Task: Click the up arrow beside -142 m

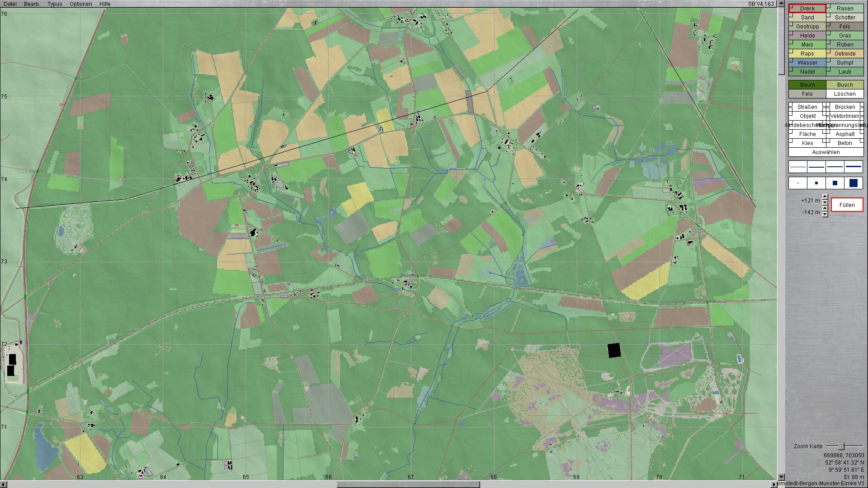Action: point(825,209)
